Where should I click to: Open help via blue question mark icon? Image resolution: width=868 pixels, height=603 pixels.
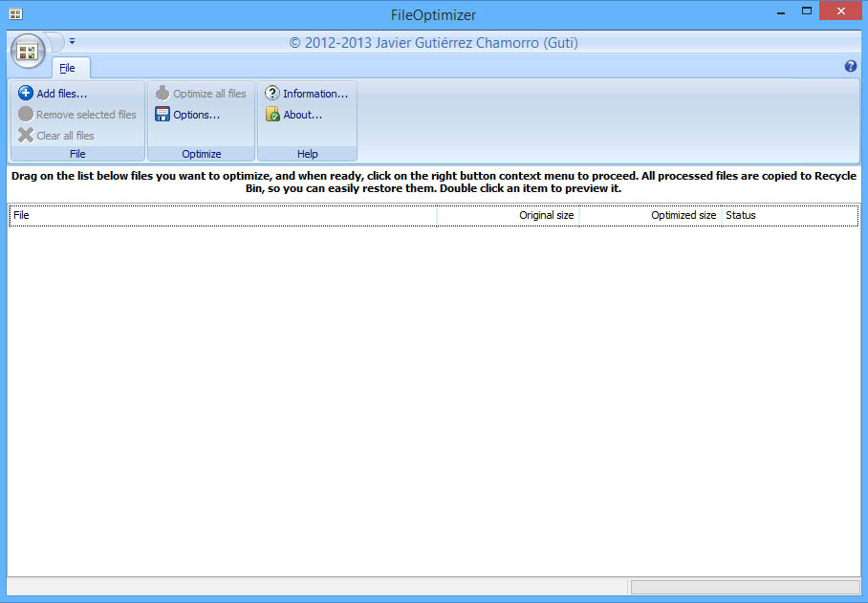(x=850, y=66)
